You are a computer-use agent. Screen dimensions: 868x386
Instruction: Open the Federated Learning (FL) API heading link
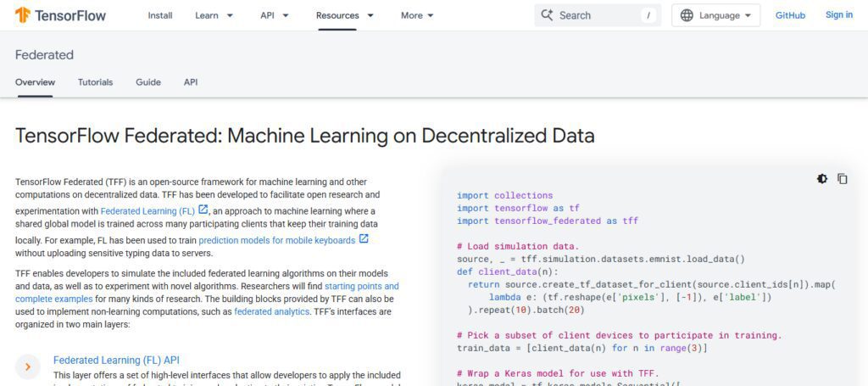tap(116, 360)
